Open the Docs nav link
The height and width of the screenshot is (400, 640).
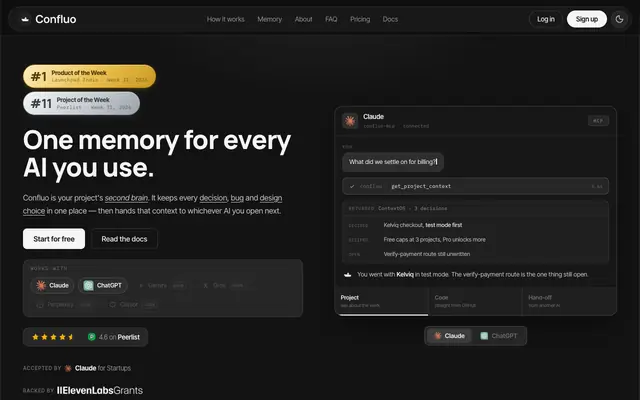pyautogui.click(x=390, y=19)
